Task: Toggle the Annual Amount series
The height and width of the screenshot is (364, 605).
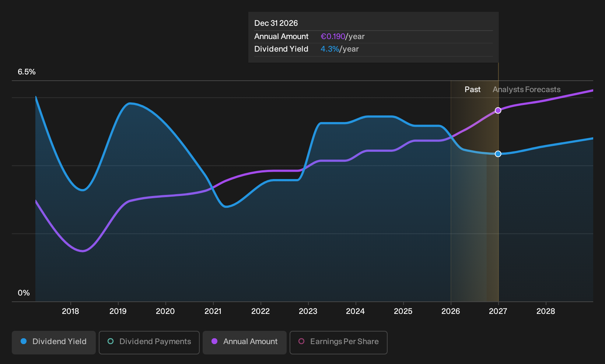Action: [245, 342]
